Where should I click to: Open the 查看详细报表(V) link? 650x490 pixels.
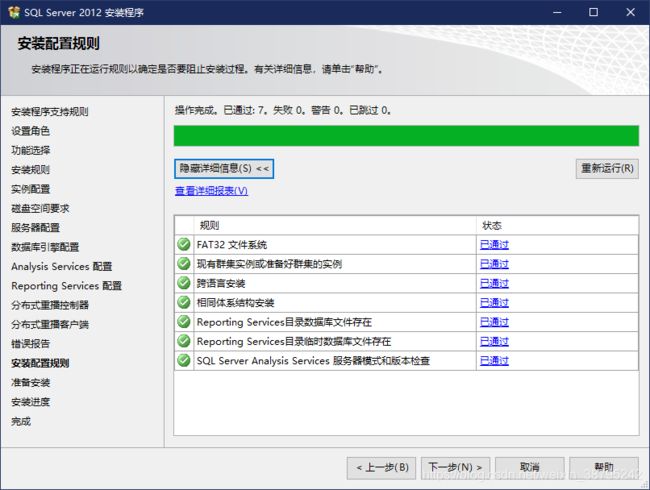[211, 191]
